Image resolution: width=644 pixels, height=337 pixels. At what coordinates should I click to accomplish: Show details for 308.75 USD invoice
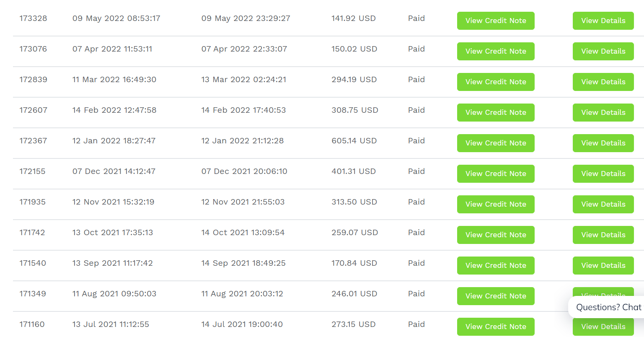click(603, 112)
